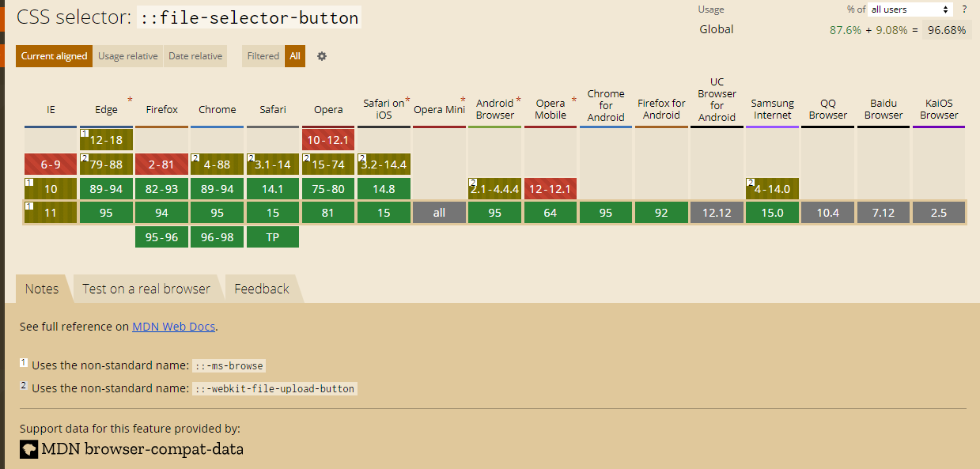Screen dimensions: 980x469
Task: Select the iOS Safari 3.2-14.4 cell
Action: click(x=384, y=165)
